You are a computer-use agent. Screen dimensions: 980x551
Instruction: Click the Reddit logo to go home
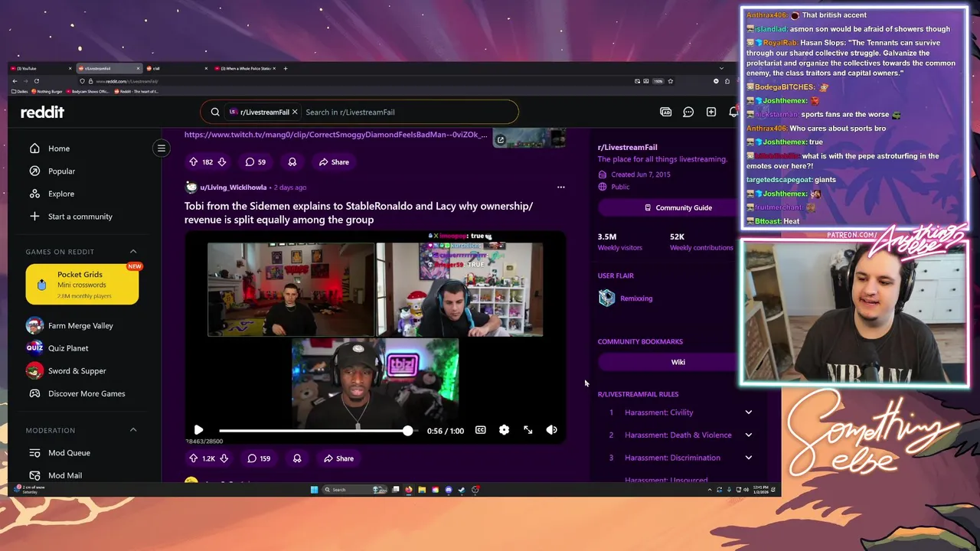(42, 112)
